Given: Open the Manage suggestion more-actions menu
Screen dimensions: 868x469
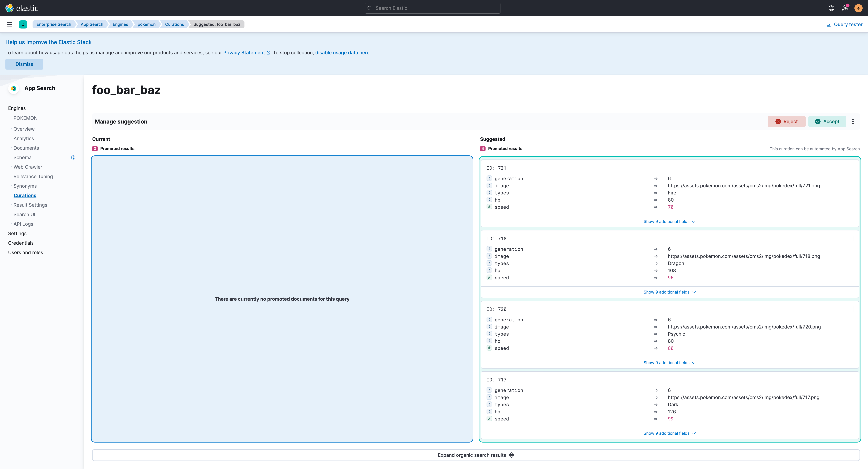Looking at the screenshot, I should (x=853, y=121).
